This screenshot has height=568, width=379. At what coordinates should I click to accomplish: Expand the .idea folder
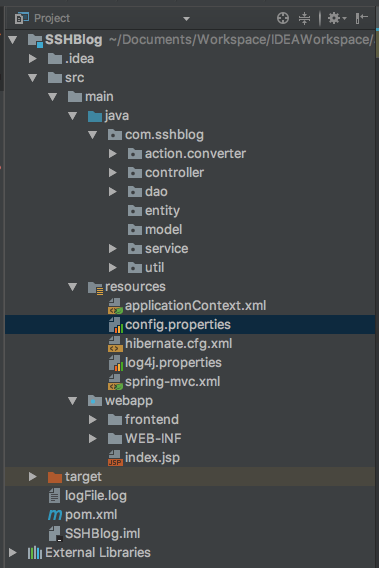[x=33, y=58]
